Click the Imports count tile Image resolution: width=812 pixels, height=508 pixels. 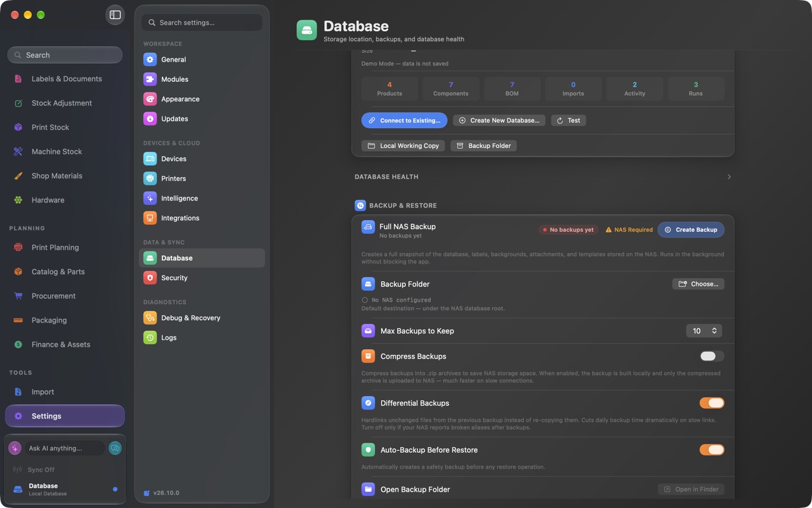pos(573,89)
